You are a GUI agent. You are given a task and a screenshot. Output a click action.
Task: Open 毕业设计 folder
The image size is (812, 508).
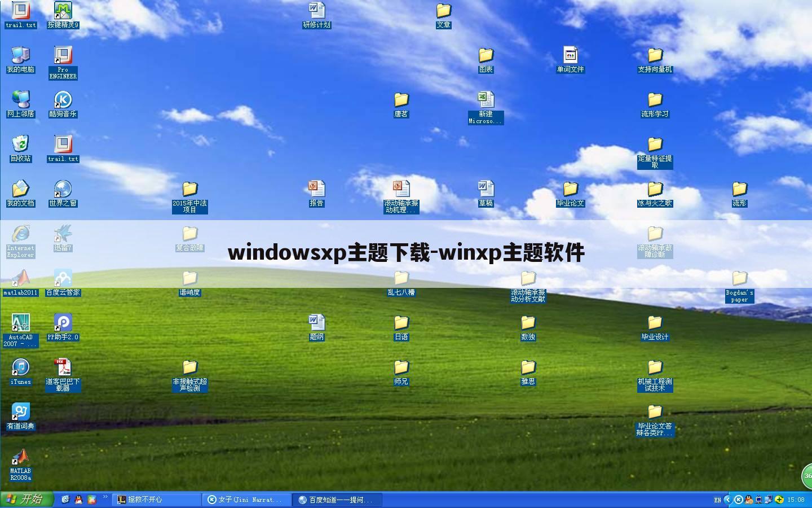655,327
